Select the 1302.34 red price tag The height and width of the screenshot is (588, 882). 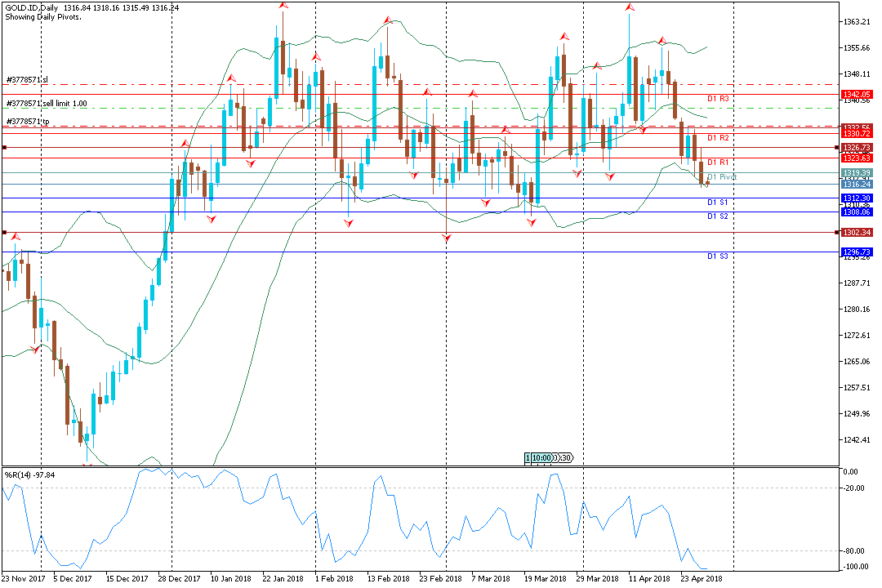(x=856, y=233)
